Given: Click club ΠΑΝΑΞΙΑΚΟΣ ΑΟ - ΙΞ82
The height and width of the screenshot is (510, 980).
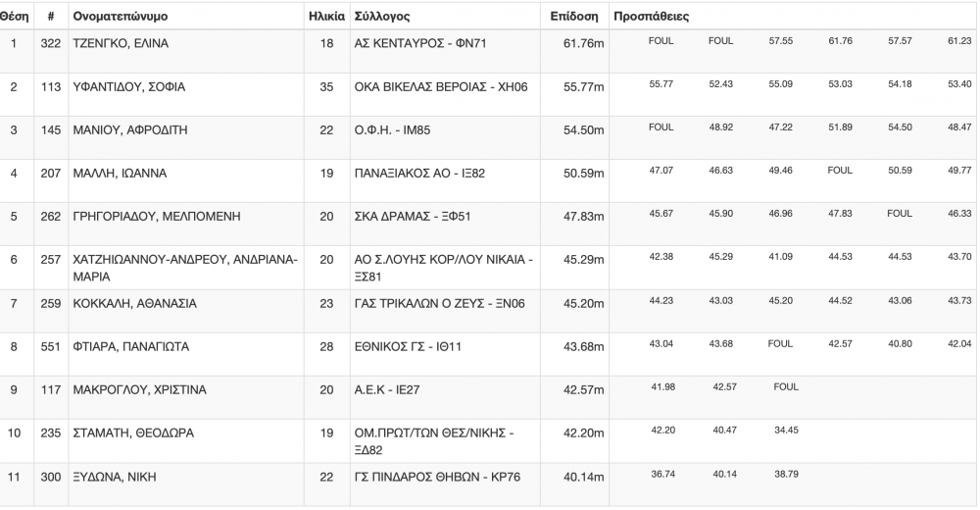Looking at the screenshot, I should (x=419, y=174).
